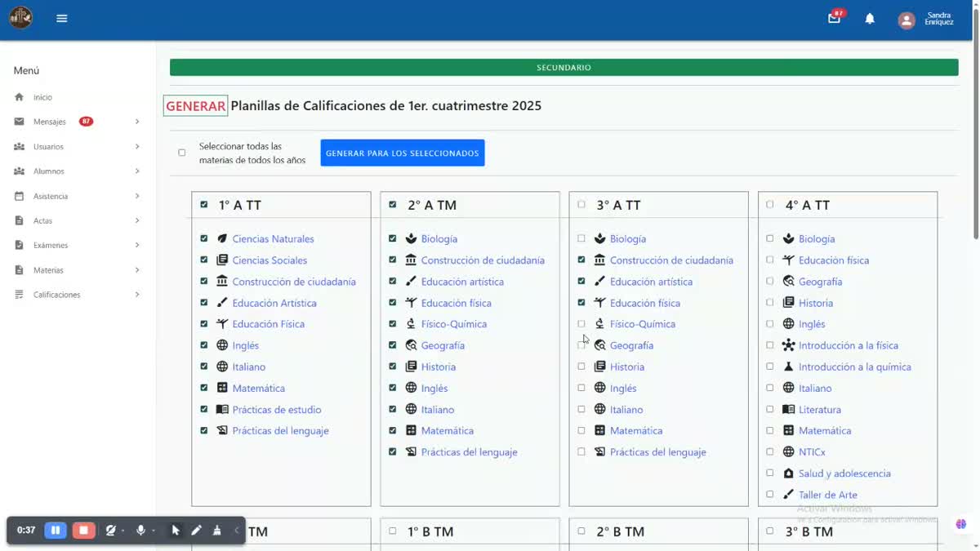
Task: Click the Inicio home icon
Action: pos(19,97)
